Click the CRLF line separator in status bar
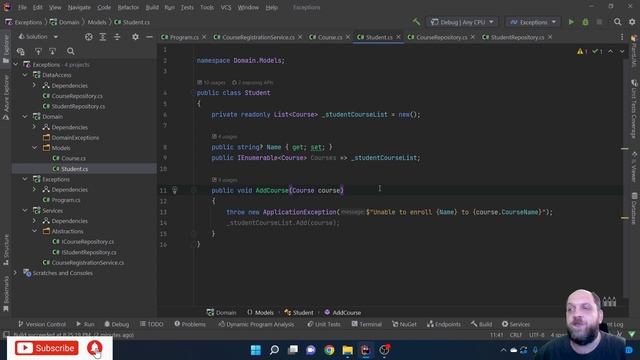This screenshot has height=360, width=640. click(x=516, y=335)
